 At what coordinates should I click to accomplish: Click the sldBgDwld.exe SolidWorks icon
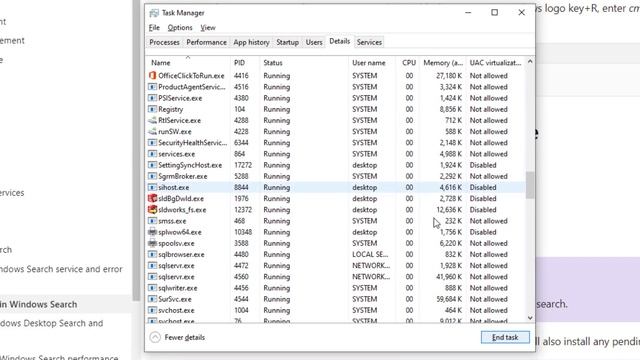[x=152, y=198]
